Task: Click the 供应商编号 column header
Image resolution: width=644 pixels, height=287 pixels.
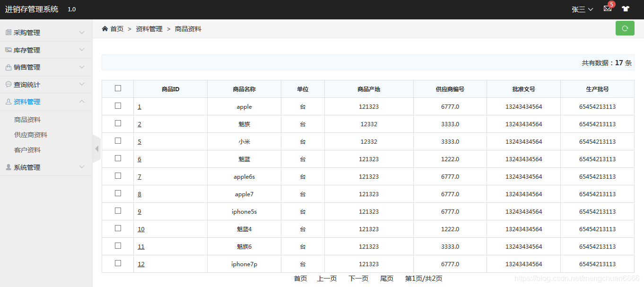Action: tap(450, 89)
